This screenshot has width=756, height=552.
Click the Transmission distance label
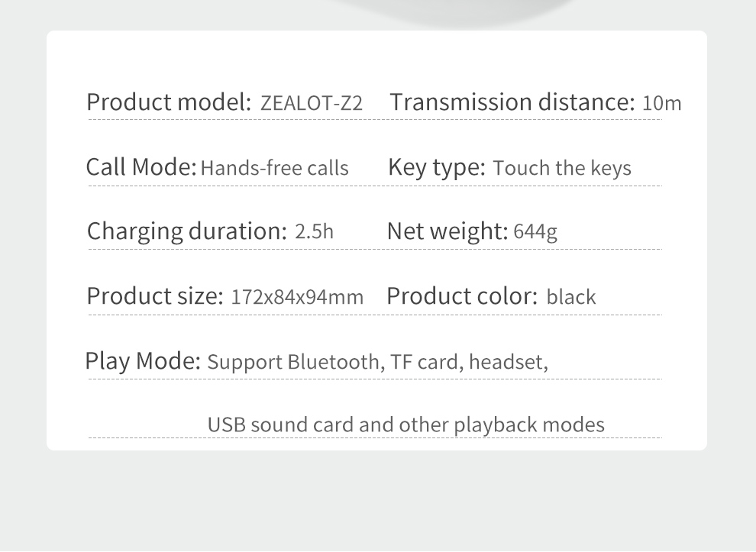click(x=512, y=102)
